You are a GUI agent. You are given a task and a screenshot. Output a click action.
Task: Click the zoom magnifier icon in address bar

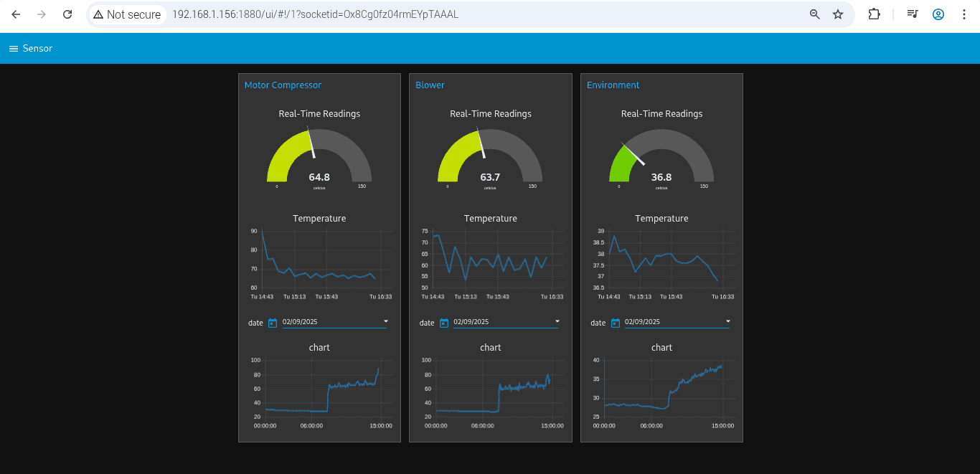click(x=814, y=14)
